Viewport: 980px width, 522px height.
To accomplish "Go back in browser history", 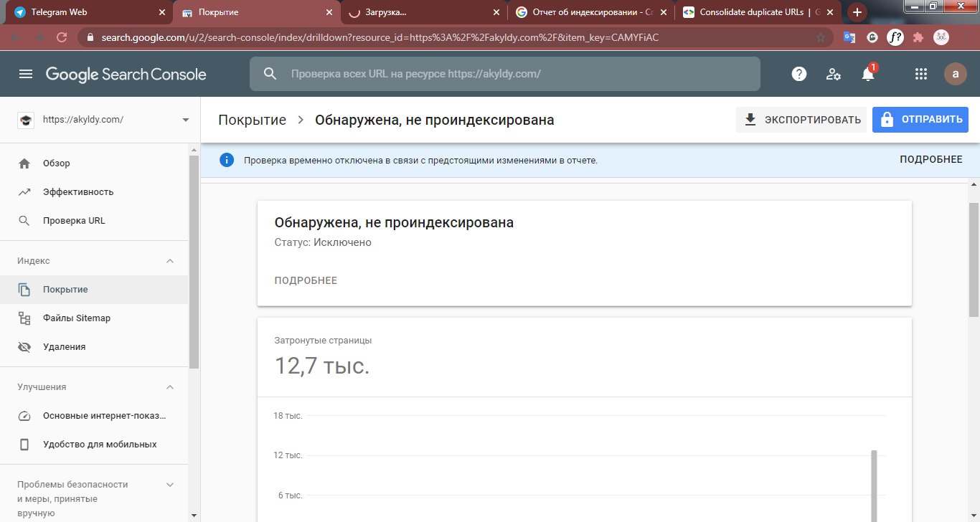I will (x=16, y=37).
